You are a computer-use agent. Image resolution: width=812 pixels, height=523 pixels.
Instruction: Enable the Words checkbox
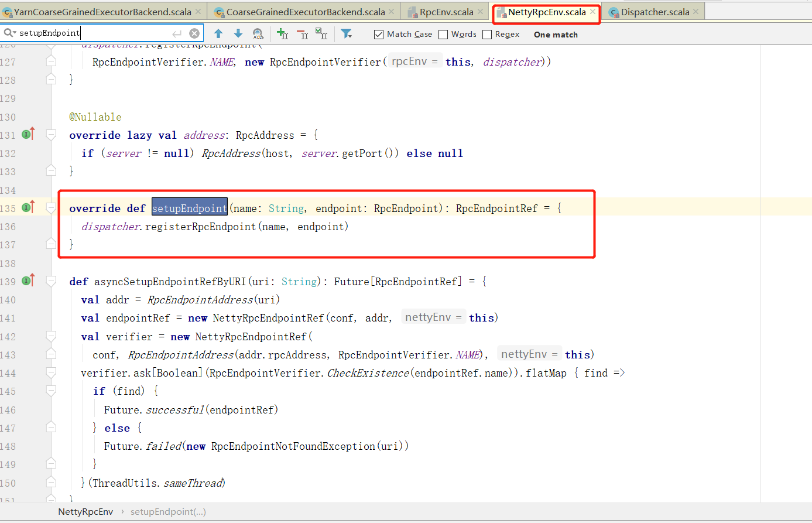(x=443, y=35)
